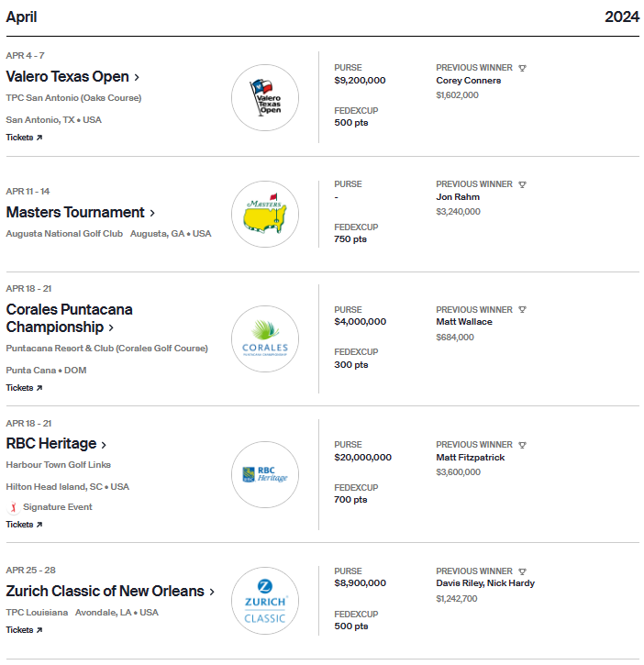
Task: Select previous winner Jon Rahm
Action: (458, 197)
